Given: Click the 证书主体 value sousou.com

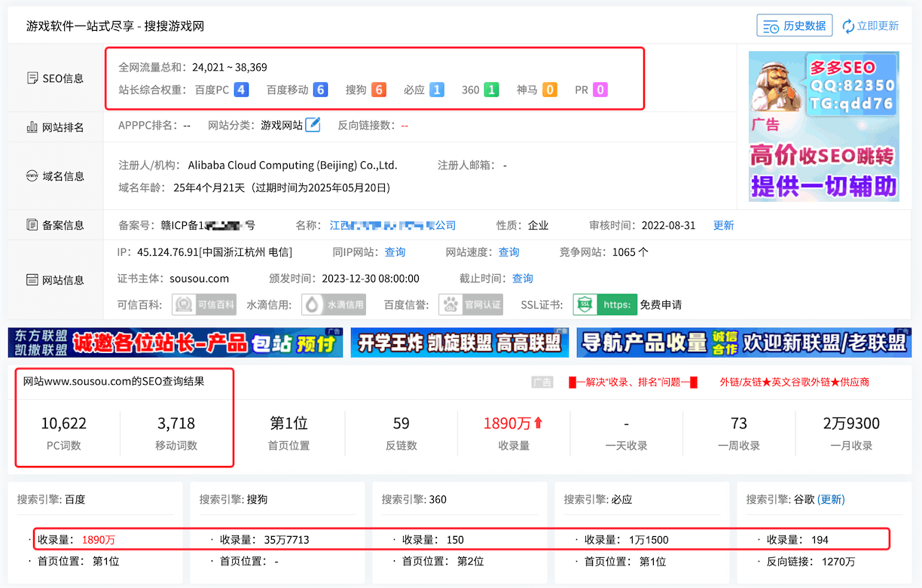Looking at the screenshot, I should (x=199, y=279).
